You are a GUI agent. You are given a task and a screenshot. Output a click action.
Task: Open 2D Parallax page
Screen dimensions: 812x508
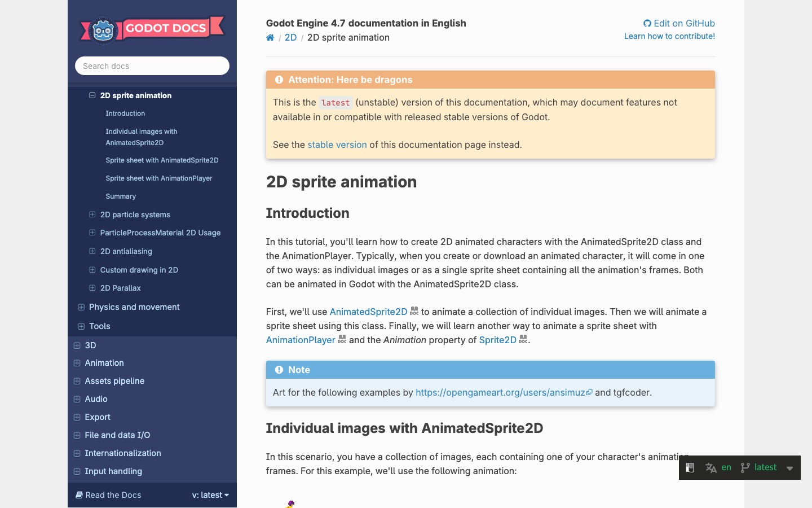[x=121, y=288]
